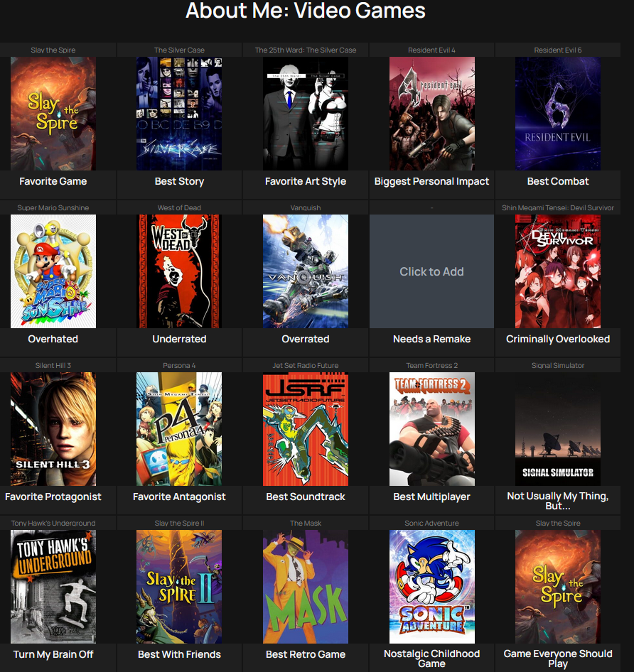634x672 pixels.
Task: Select the Devil Survivor cover art
Action: pos(558,271)
